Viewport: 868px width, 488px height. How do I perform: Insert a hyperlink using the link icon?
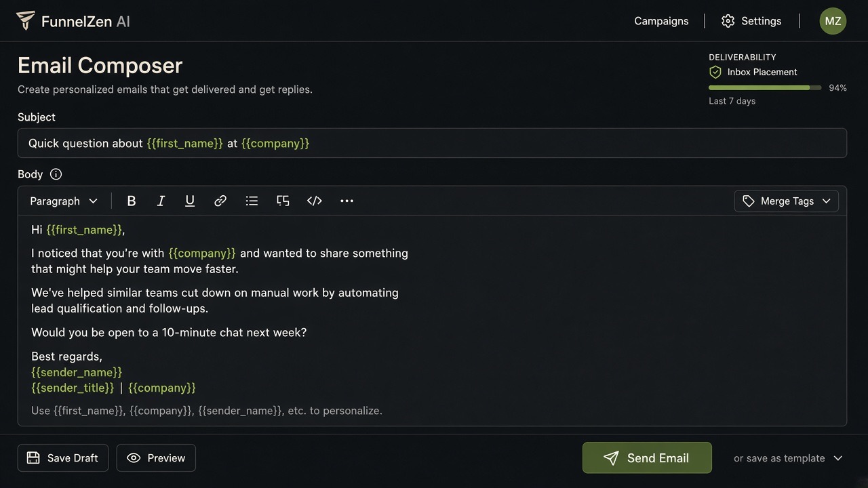click(220, 201)
